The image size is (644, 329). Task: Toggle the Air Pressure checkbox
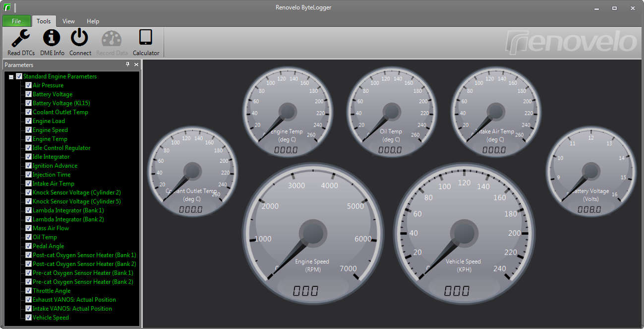tap(28, 85)
